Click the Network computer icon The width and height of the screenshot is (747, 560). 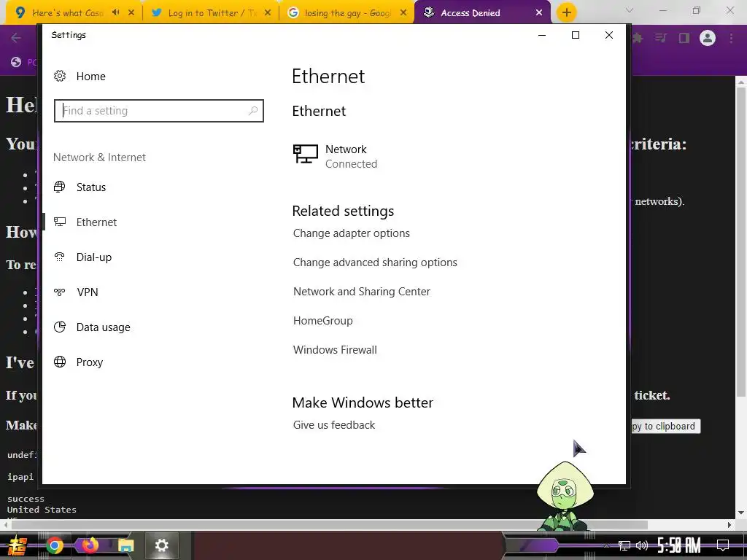tap(306, 155)
